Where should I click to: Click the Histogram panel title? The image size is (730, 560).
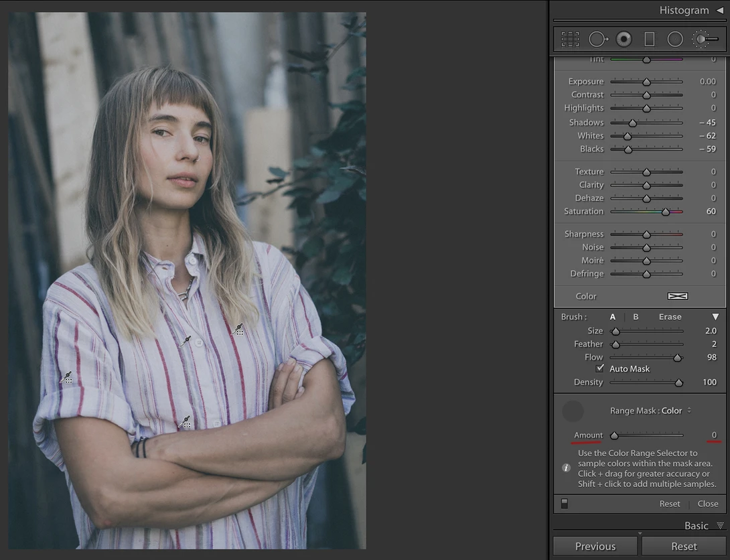point(684,10)
